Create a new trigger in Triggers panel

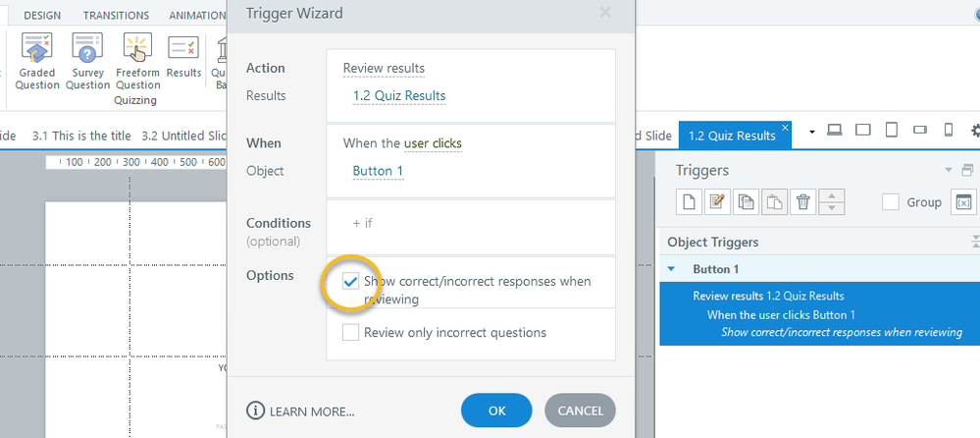tap(688, 201)
